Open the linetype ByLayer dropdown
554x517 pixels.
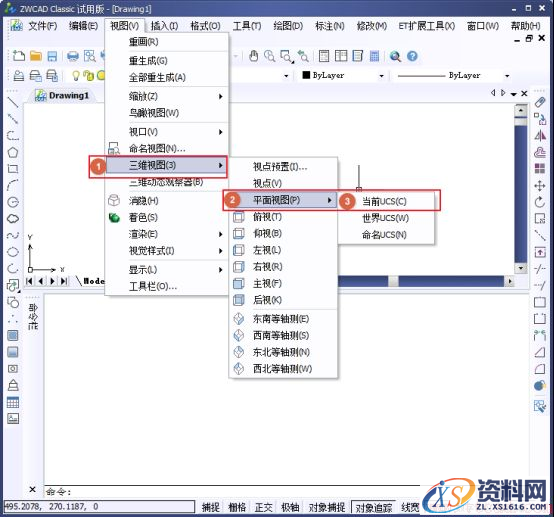tap(507, 76)
